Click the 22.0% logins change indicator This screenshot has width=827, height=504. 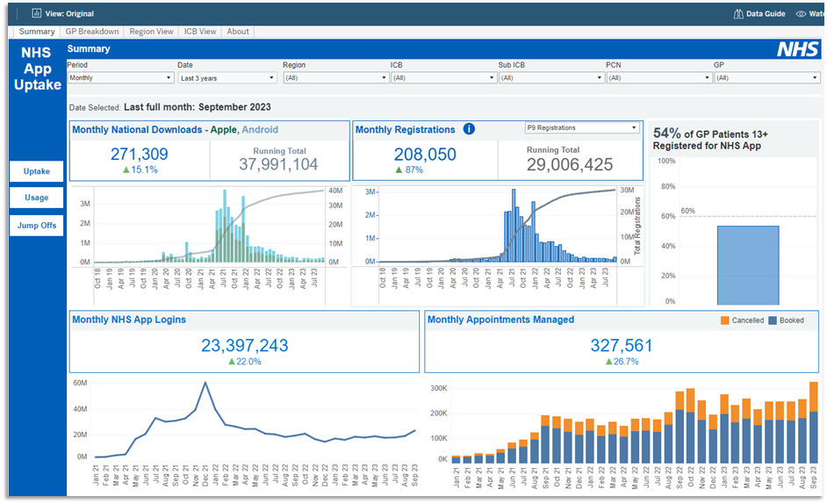[245, 362]
